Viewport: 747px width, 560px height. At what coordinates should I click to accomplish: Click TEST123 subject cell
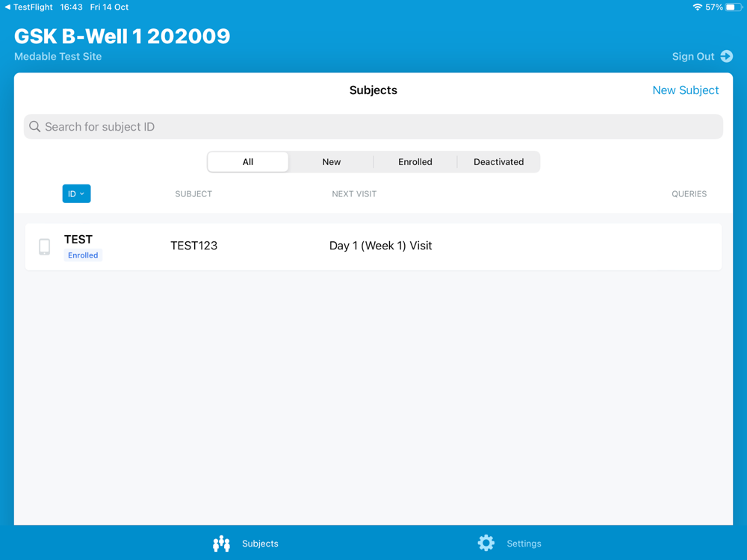point(194,246)
